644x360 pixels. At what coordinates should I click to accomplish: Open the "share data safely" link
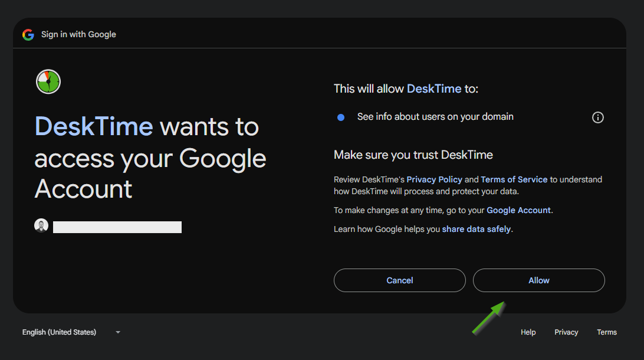[x=476, y=229]
